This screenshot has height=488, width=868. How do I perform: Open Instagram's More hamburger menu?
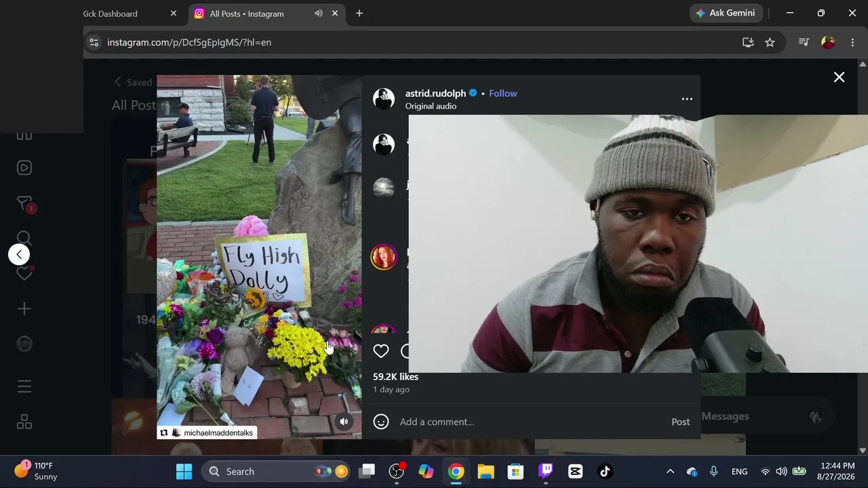coord(24,386)
